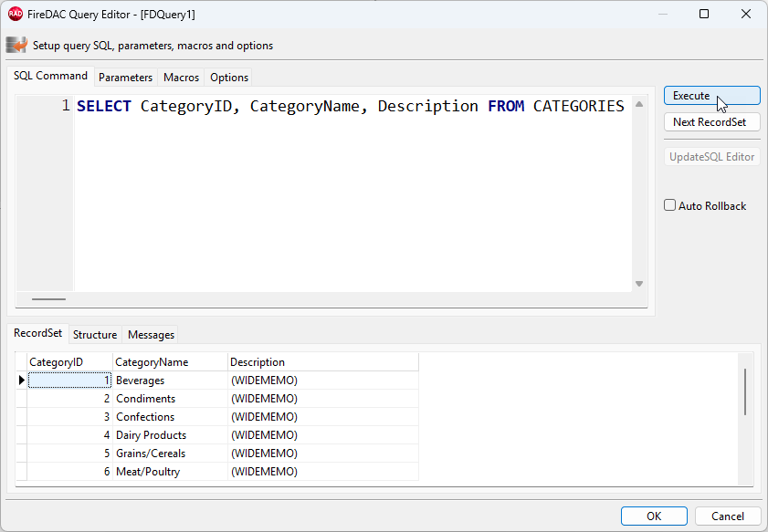Select the Condiments cell
The image size is (768, 532).
[x=170, y=399]
